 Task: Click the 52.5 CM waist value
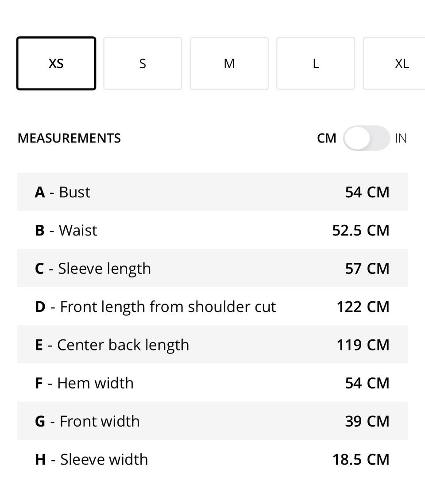(x=361, y=231)
